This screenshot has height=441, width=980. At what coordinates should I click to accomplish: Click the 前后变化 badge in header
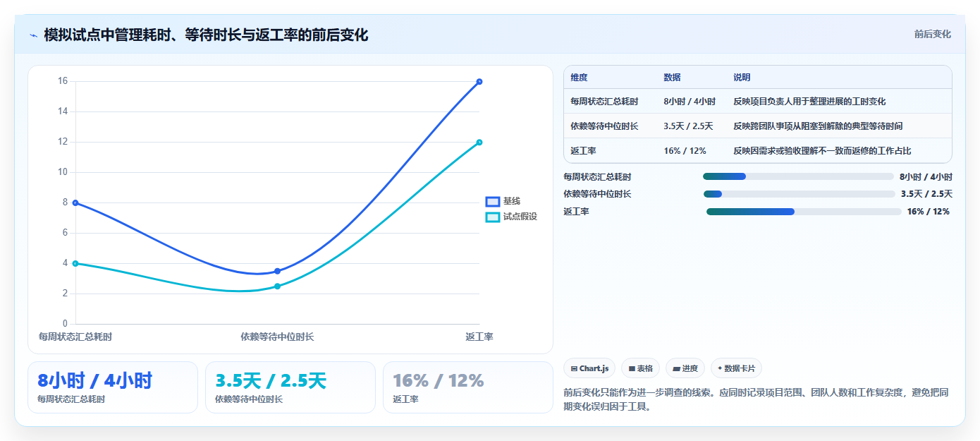click(x=932, y=34)
